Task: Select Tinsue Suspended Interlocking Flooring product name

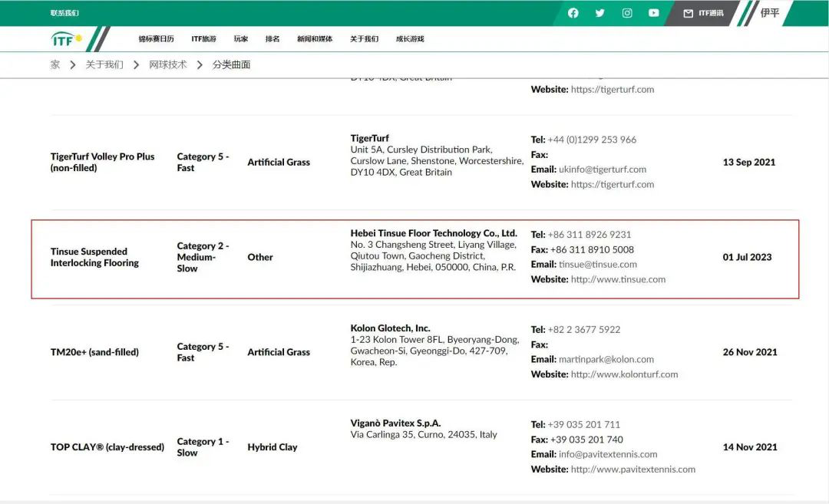Action: (x=94, y=257)
